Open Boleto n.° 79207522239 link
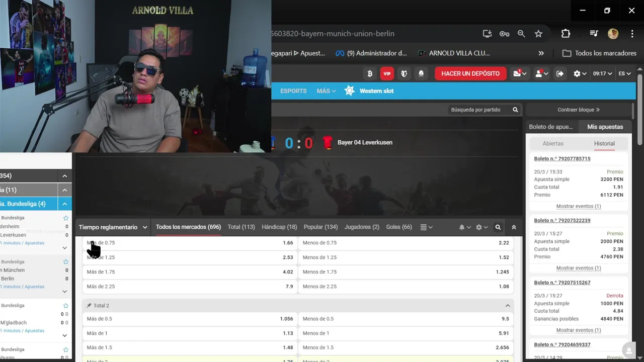The height and width of the screenshot is (362, 644). 562,221
